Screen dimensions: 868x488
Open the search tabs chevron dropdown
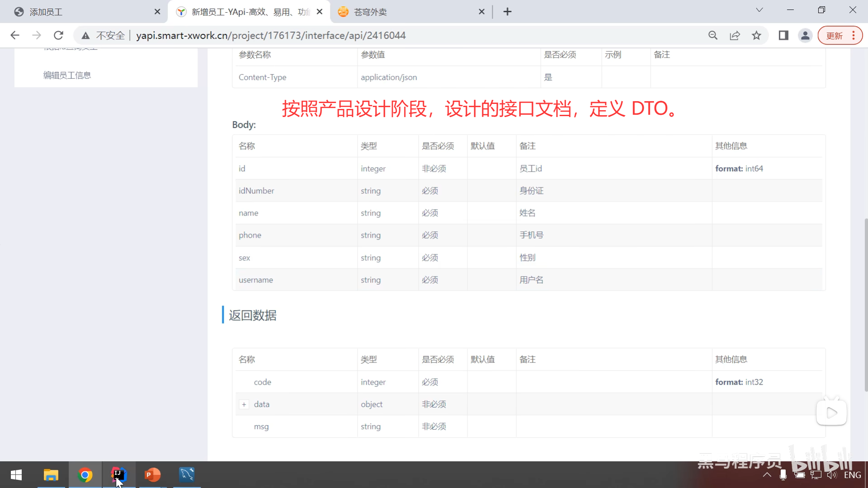759,9
